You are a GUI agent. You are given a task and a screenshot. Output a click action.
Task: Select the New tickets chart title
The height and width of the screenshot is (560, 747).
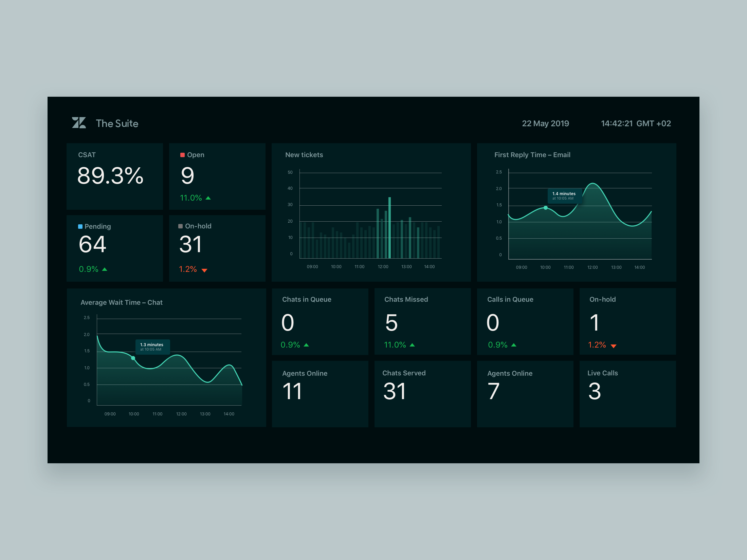[304, 155]
